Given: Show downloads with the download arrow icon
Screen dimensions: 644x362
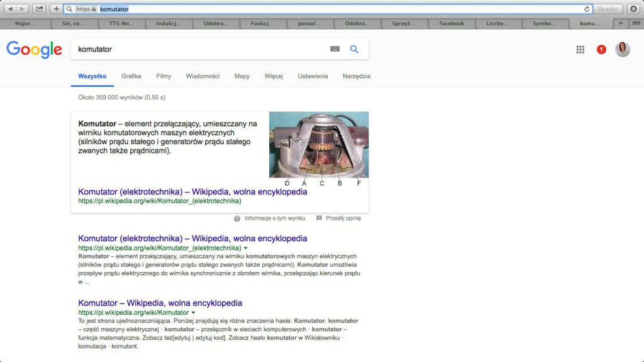Looking at the screenshot, I should point(633,9).
